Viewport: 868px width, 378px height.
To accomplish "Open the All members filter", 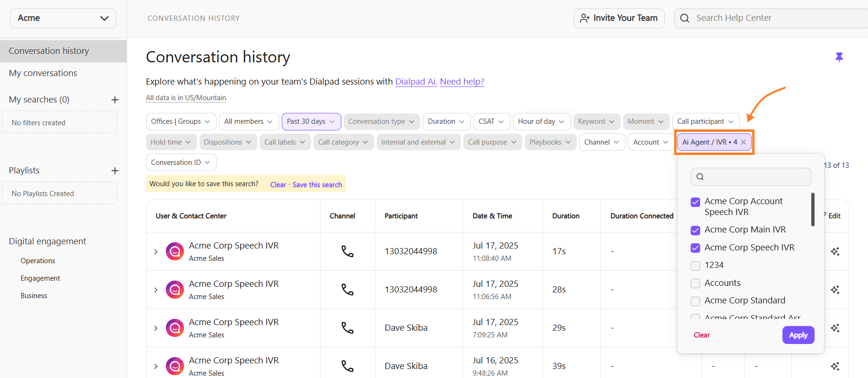I will point(249,121).
